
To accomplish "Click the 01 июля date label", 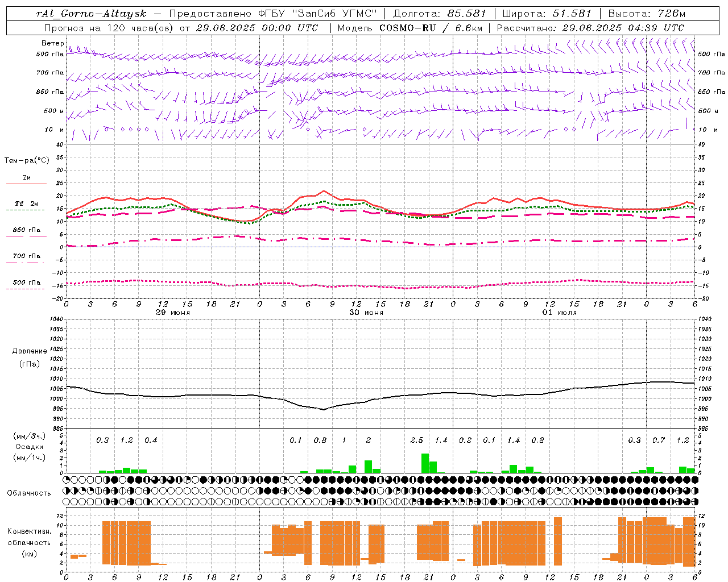I will click(x=560, y=313).
